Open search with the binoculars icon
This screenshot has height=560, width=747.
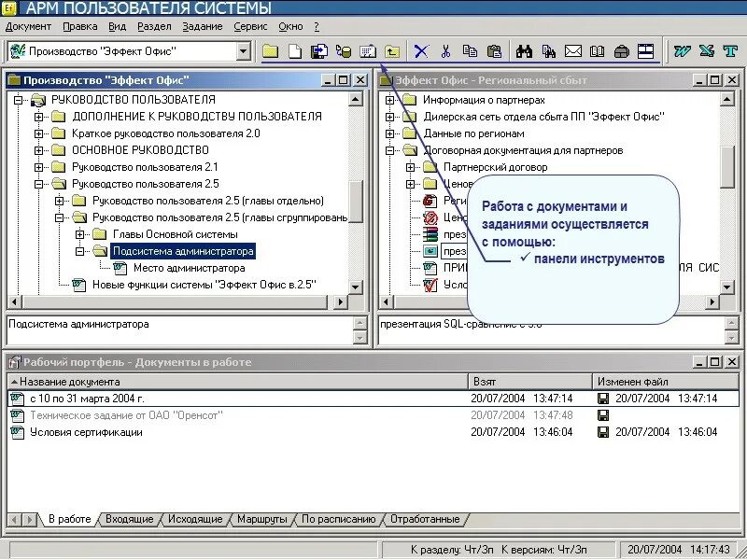point(524,51)
